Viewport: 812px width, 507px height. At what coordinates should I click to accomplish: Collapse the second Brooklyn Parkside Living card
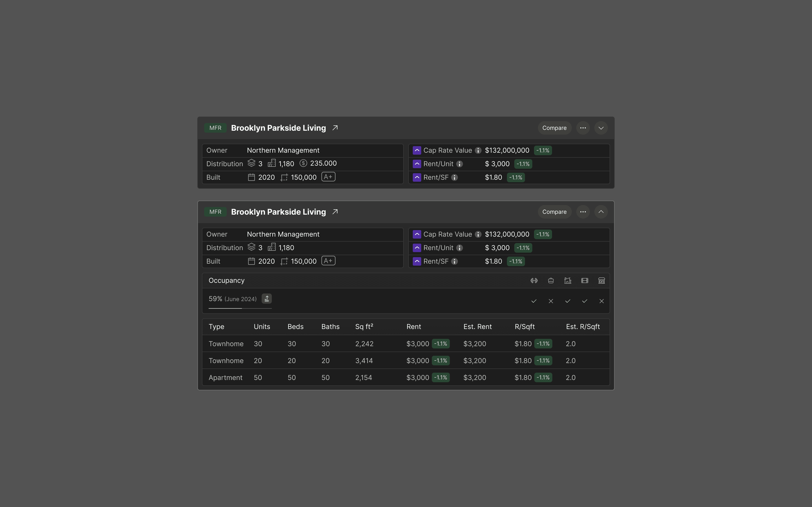601,212
